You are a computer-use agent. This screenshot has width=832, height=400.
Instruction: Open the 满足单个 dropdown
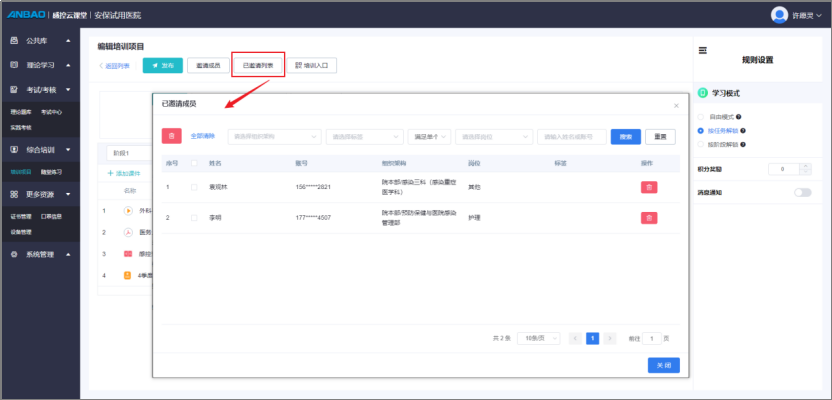[x=429, y=137]
